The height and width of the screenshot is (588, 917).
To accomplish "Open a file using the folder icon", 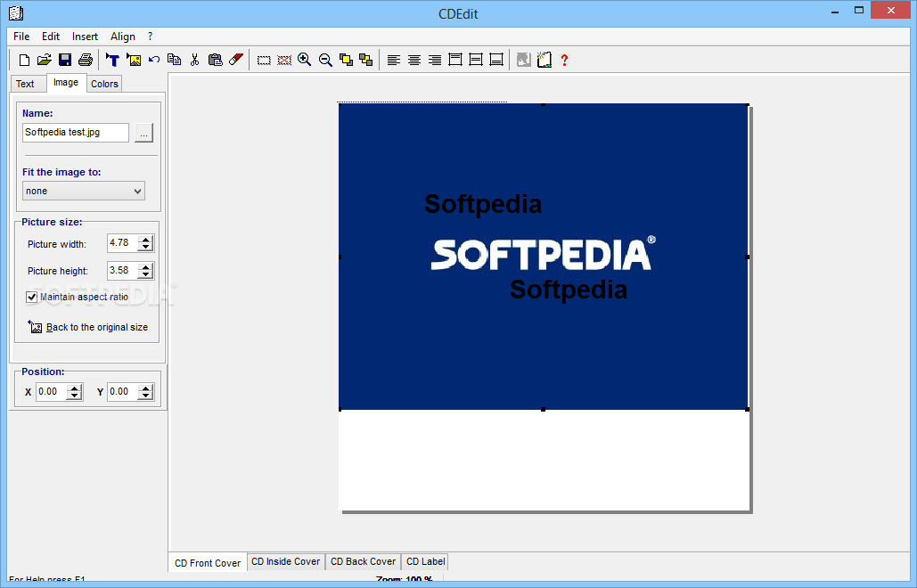I will tap(45, 60).
